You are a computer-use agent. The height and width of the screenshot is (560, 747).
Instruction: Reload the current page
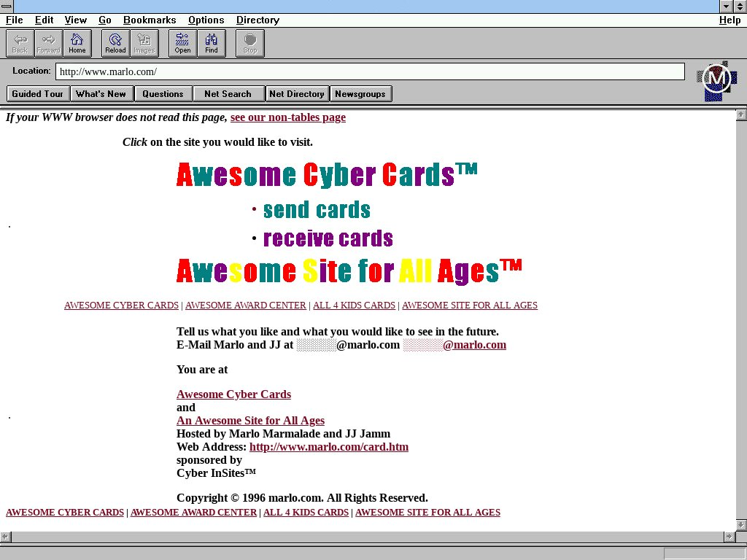click(115, 43)
